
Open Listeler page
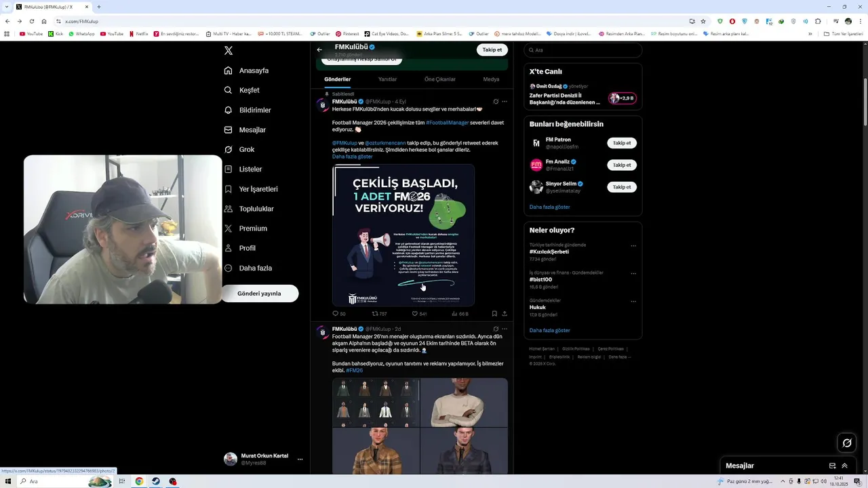243,169
